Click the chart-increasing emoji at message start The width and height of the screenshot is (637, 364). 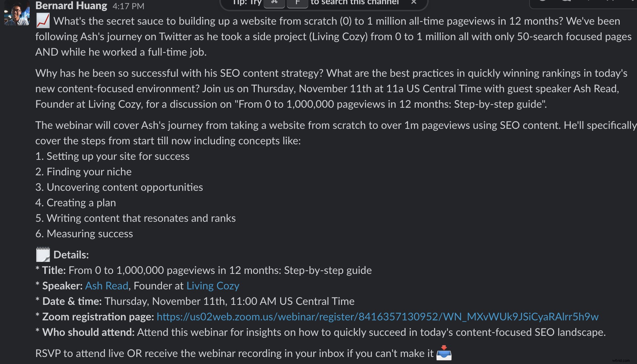pos(43,21)
